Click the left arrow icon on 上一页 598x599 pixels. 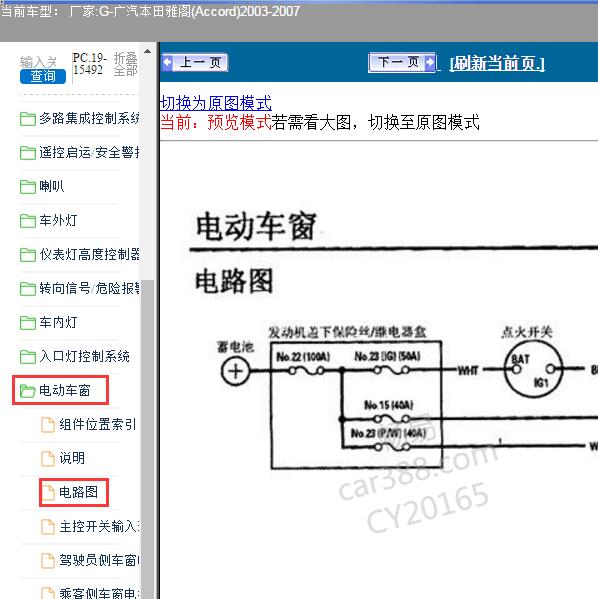pos(167,62)
